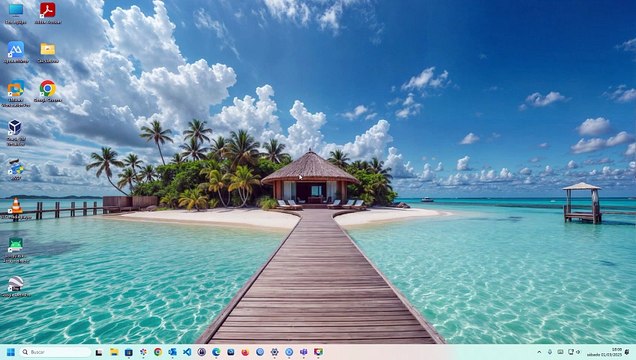Open the clock and date calendar flyout
This screenshot has width=636, height=360.
tap(604, 352)
